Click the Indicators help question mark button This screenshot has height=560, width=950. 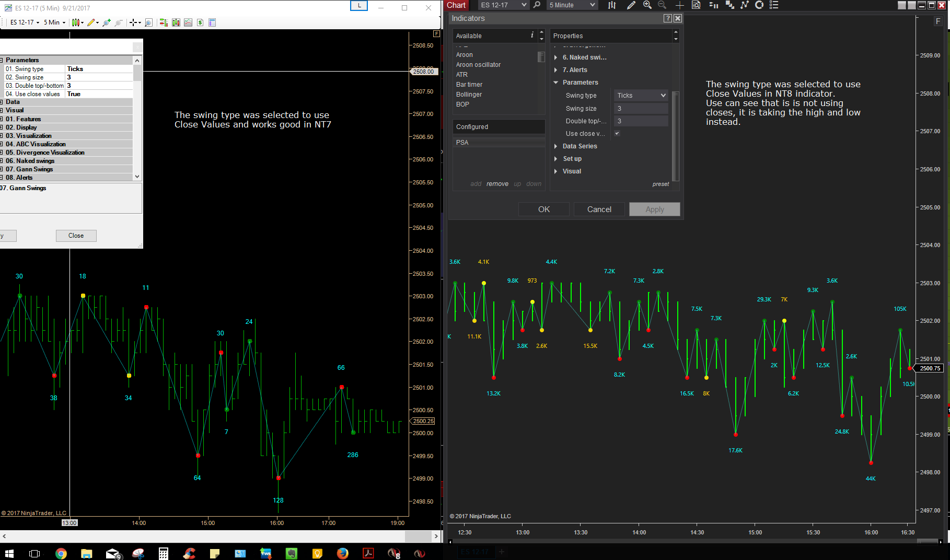coord(668,18)
